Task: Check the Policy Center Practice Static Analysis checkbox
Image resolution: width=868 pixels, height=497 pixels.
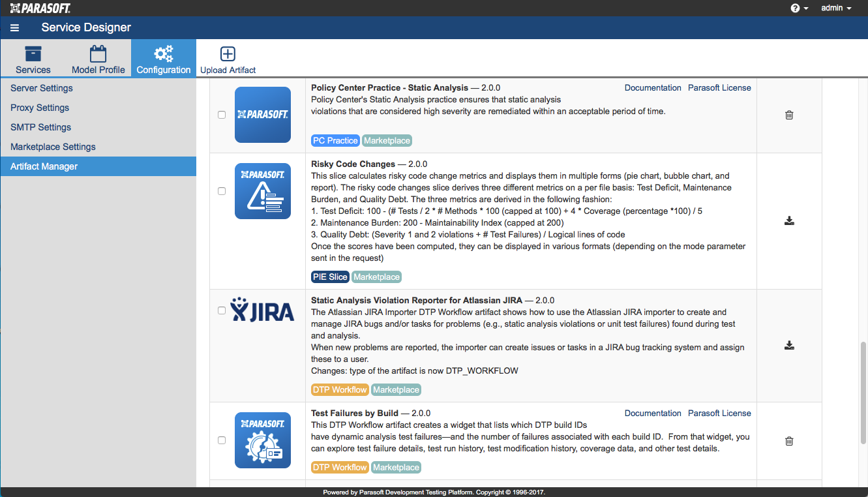Action: coord(222,115)
